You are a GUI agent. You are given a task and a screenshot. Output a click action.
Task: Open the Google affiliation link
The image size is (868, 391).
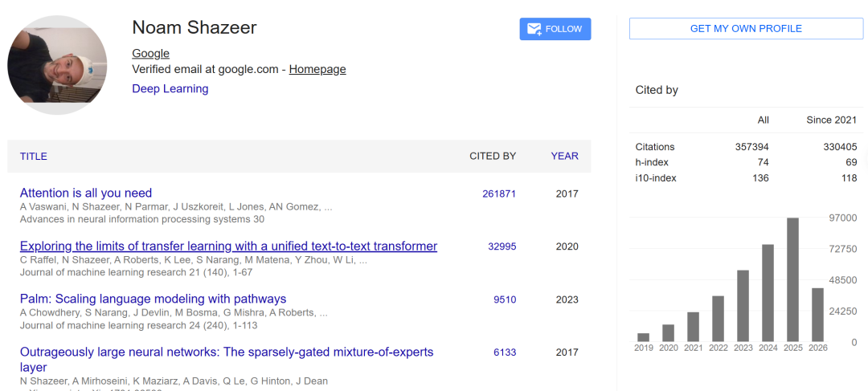[150, 54]
